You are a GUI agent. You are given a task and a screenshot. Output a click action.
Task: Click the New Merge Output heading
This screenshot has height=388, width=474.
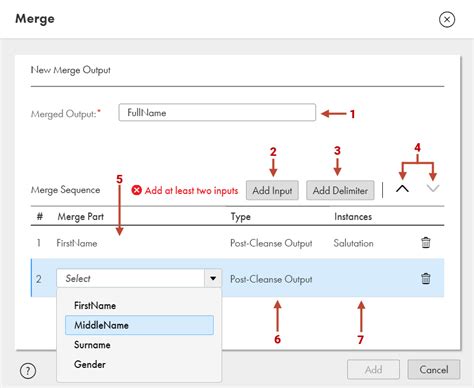tap(70, 70)
